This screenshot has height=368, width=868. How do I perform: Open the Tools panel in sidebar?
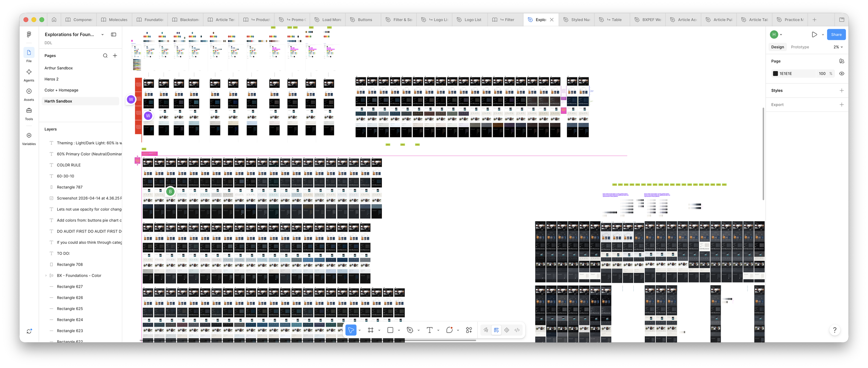click(x=29, y=114)
